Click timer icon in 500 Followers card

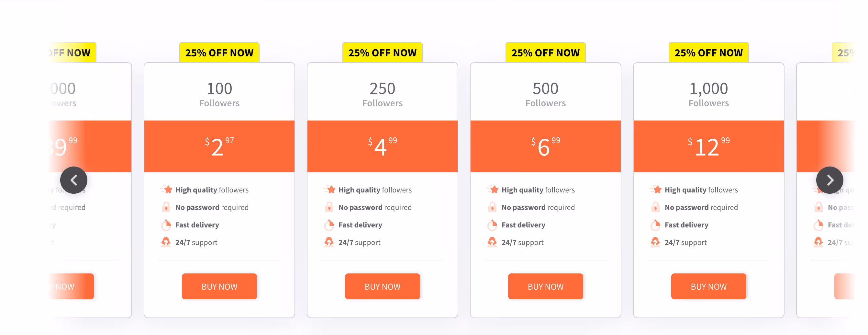click(492, 225)
